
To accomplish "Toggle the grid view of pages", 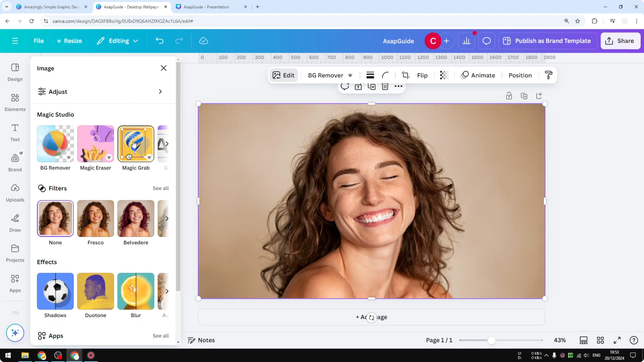I will click(x=600, y=340).
